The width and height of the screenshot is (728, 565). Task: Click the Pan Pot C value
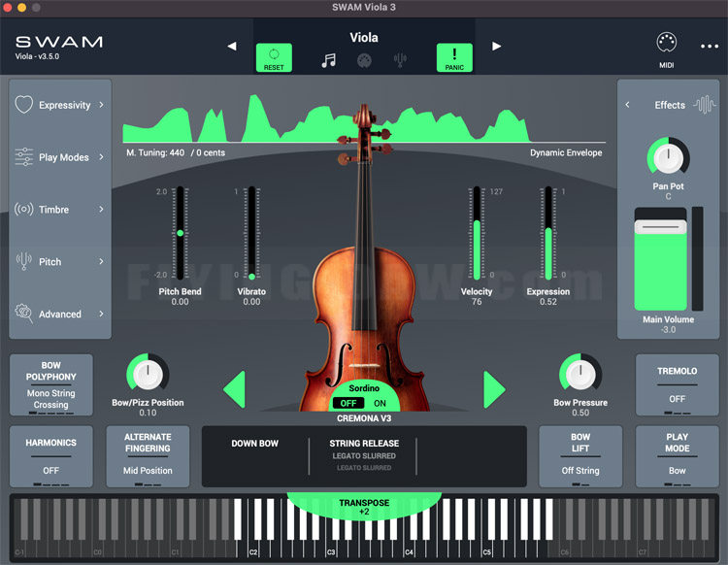[x=668, y=196]
